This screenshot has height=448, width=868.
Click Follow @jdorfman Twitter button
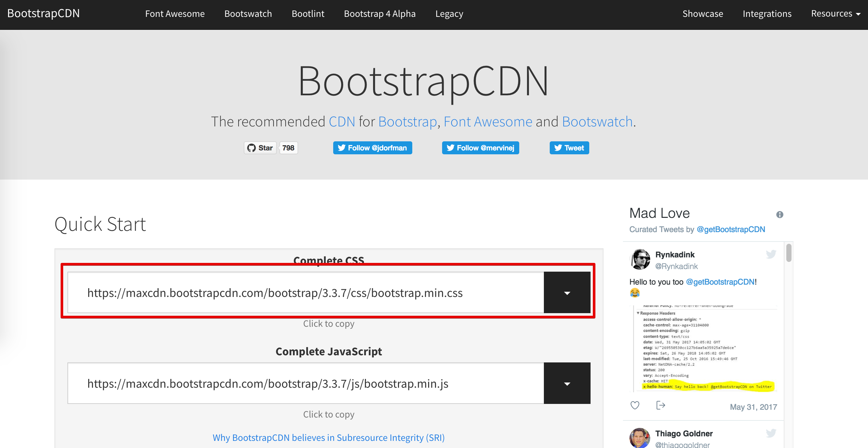click(x=373, y=147)
